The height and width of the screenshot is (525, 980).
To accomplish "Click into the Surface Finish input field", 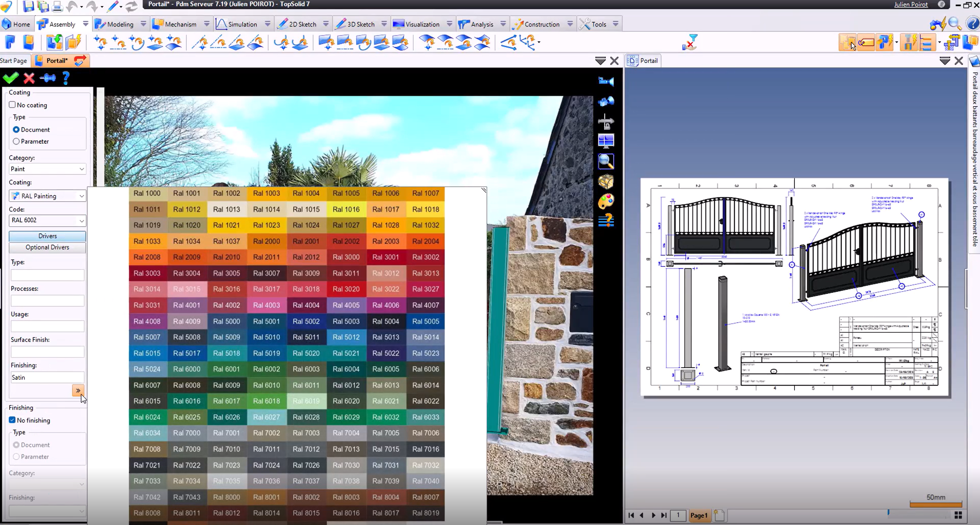I will (47, 351).
